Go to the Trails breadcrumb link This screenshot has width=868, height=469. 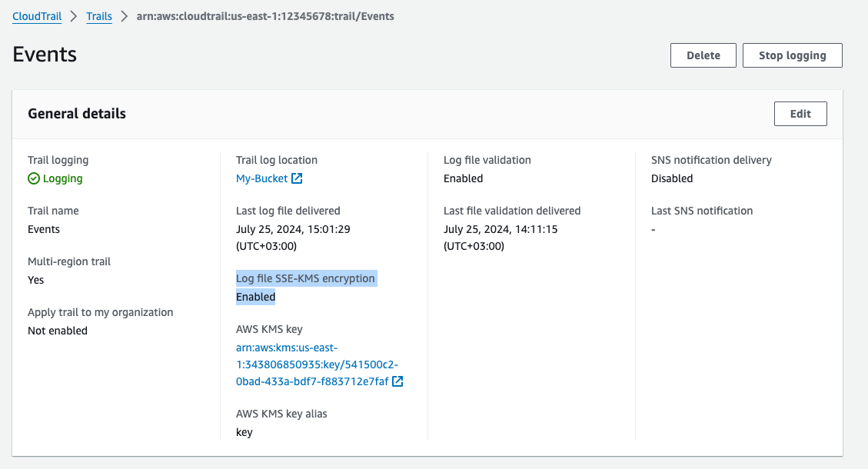click(x=99, y=16)
